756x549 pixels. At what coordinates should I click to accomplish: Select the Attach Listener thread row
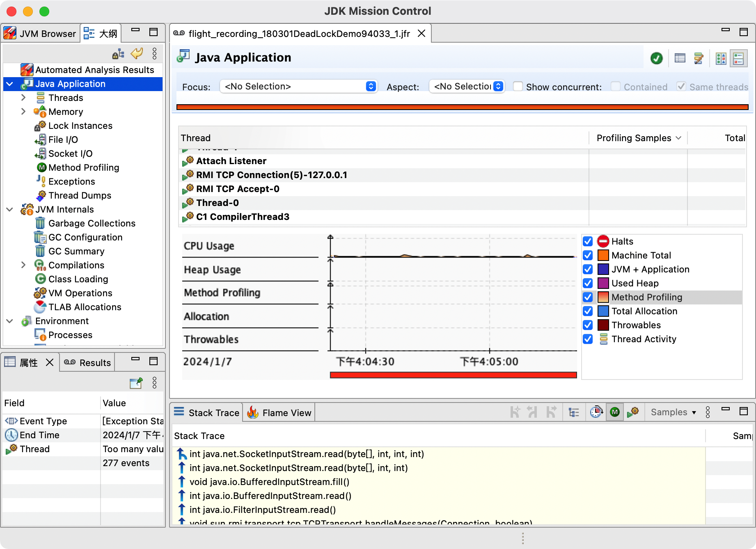click(x=463, y=161)
